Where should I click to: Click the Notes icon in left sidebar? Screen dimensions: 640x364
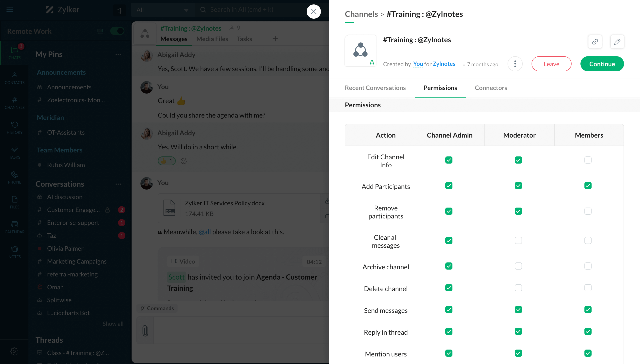click(14, 249)
